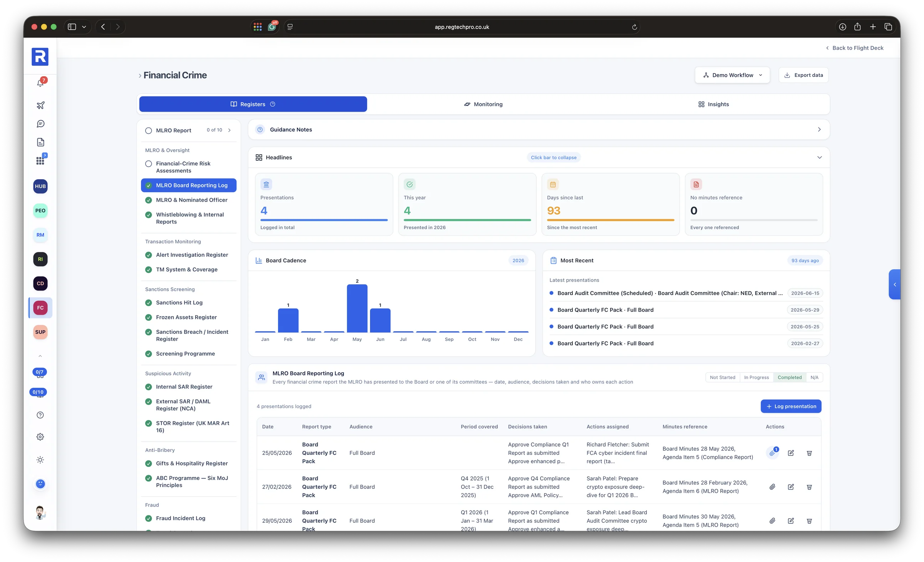Viewport: 924px width, 562px height.
Task: Set status to Completed
Action: click(x=789, y=377)
